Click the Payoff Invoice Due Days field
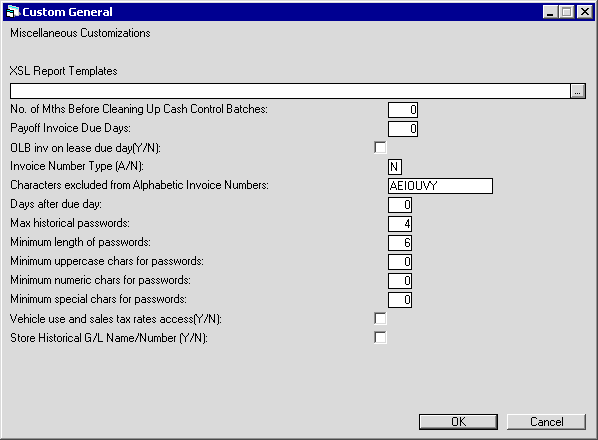598x440 pixels. 403,129
